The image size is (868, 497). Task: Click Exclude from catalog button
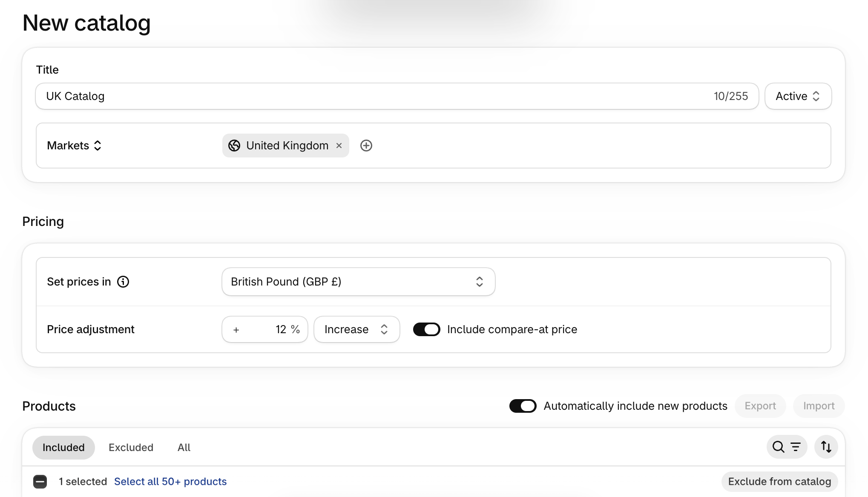779,482
